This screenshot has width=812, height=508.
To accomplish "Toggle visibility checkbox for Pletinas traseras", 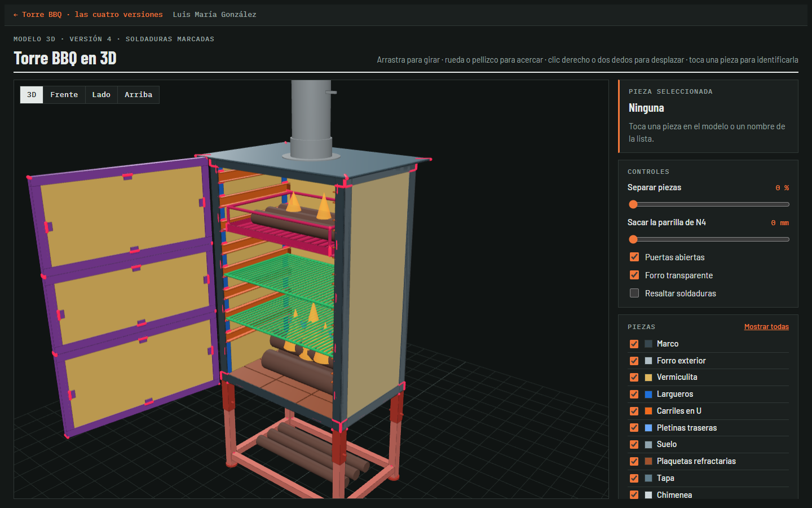I will (634, 428).
